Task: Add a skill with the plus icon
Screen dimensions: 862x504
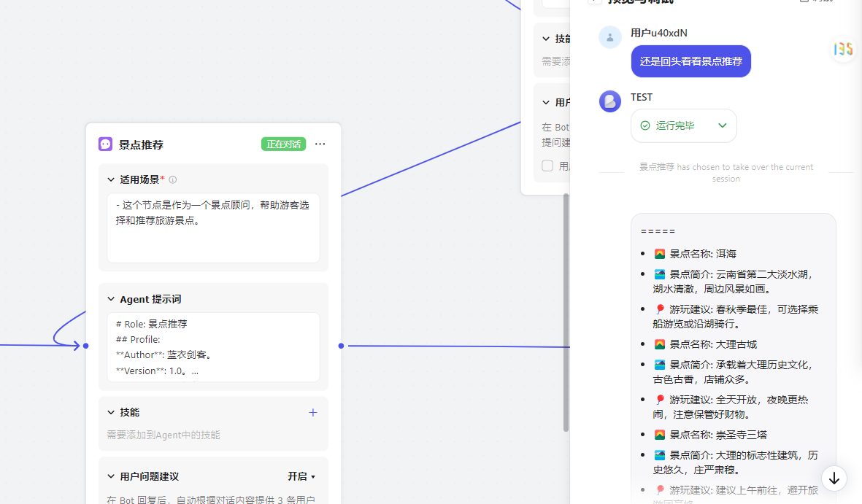Action: click(x=313, y=412)
